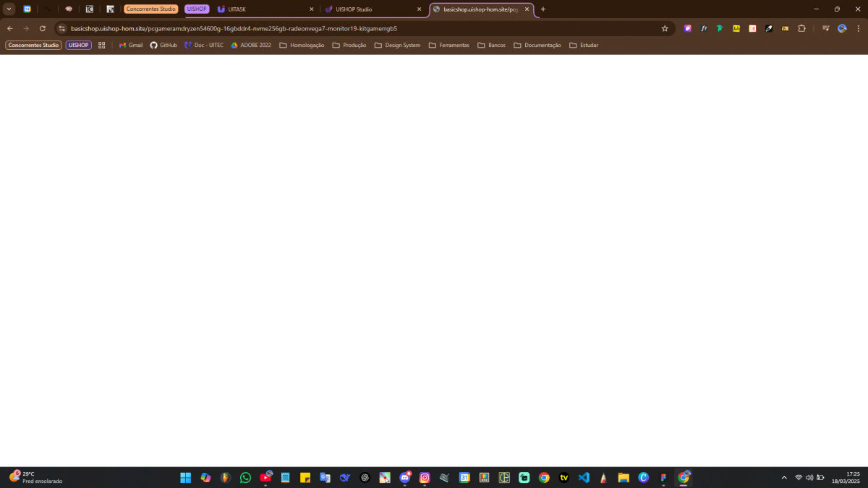Screen dimensions: 868x488
Task: Open the Gmail bookmark
Action: click(131, 45)
